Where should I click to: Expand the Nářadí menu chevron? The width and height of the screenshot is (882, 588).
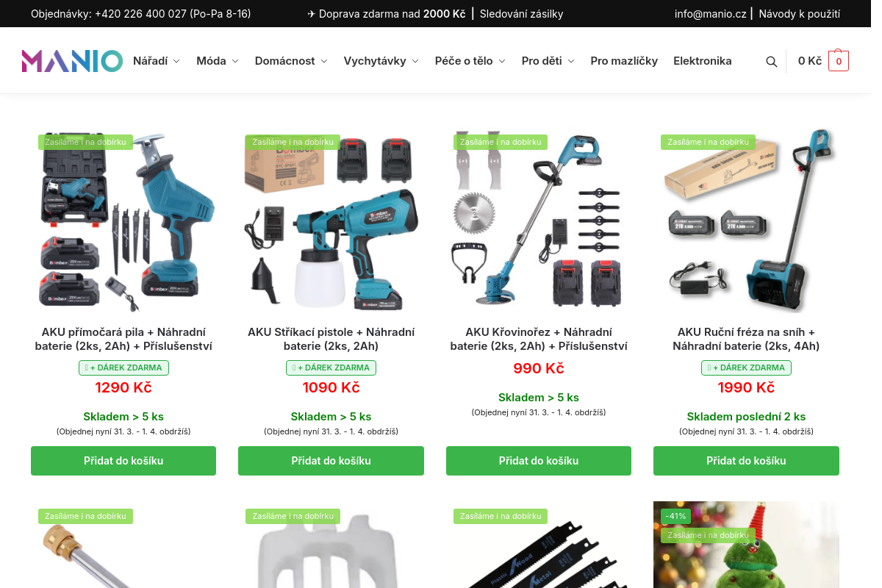(176, 62)
